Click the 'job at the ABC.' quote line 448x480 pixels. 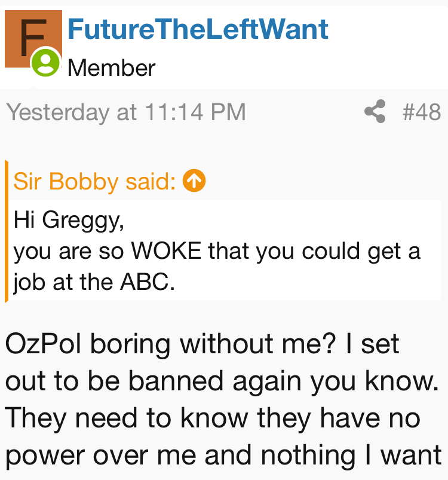tap(94, 282)
